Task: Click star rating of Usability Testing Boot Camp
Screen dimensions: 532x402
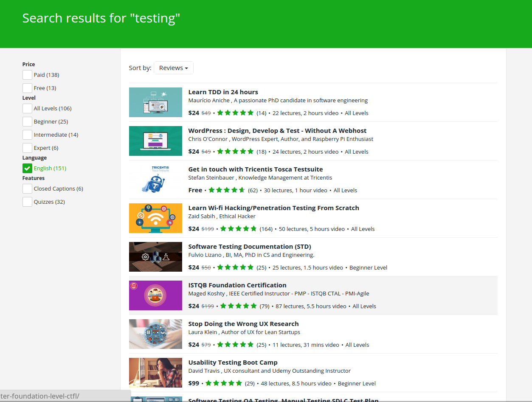Action: [x=224, y=383]
